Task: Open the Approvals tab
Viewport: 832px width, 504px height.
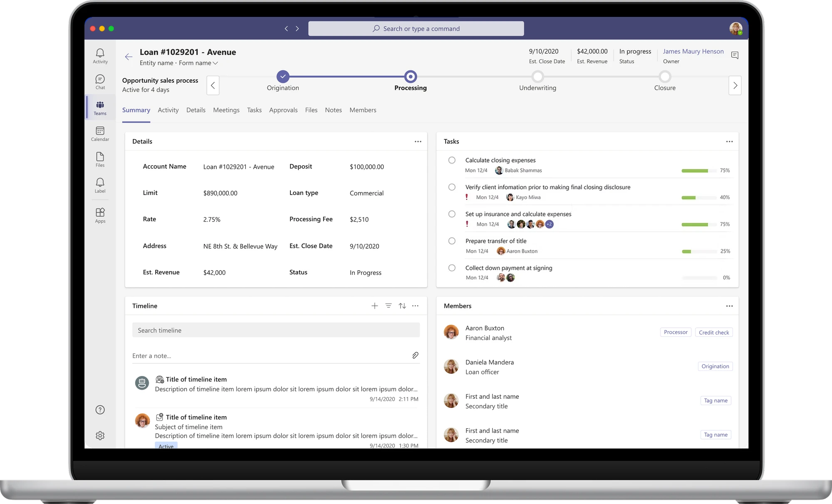Action: pyautogui.click(x=283, y=110)
